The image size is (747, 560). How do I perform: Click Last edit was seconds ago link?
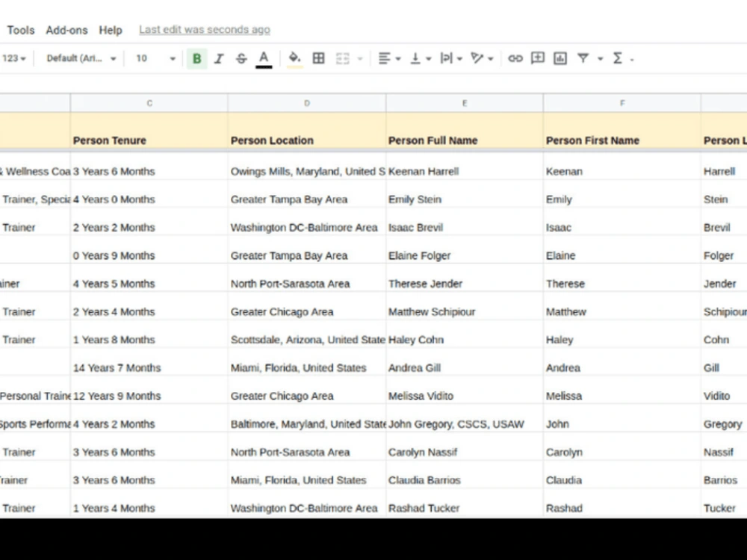pos(204,30)
